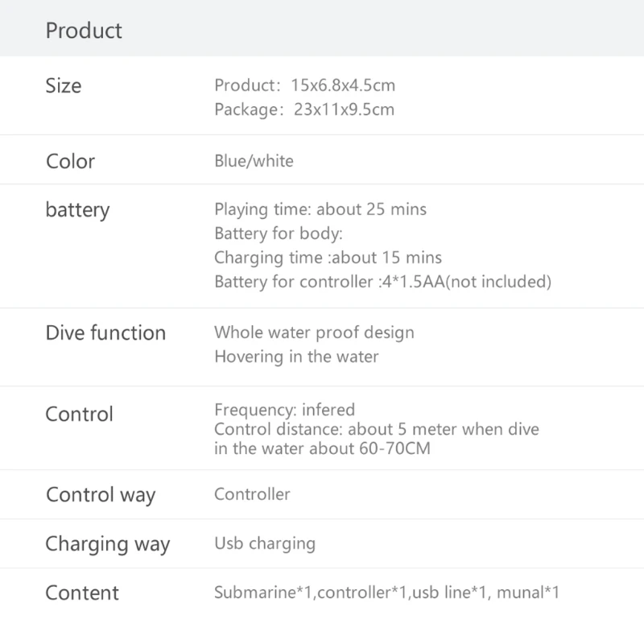The width and height of the screenshot is (644, 644).
Task: Click the Charging time about 15 mins line
Action: tap(328, 258)
